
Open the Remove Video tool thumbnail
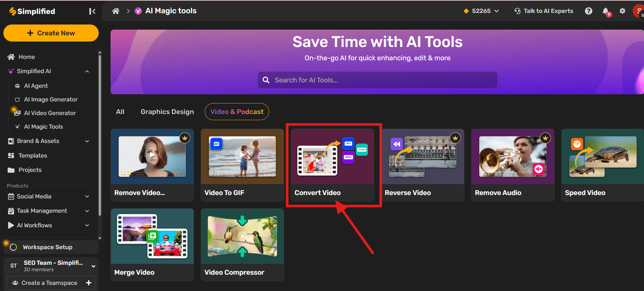click(x=152, y=157)
